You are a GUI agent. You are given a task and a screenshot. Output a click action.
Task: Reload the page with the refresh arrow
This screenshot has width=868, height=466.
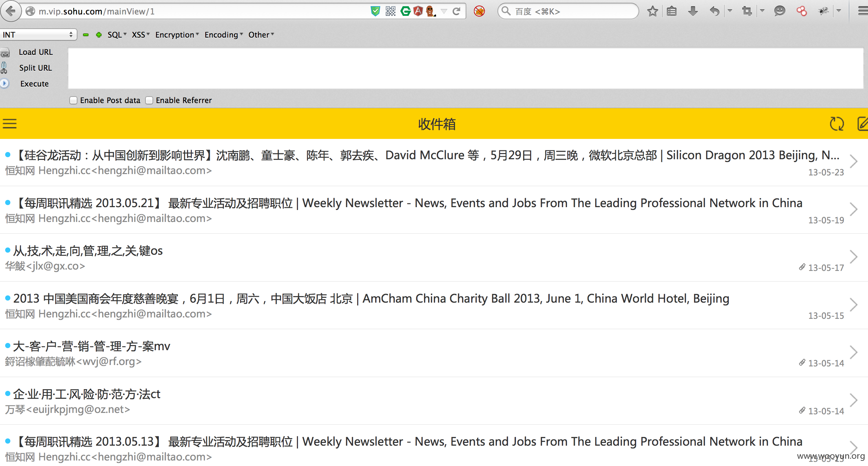pyautogui.click(x=457, y=11)
